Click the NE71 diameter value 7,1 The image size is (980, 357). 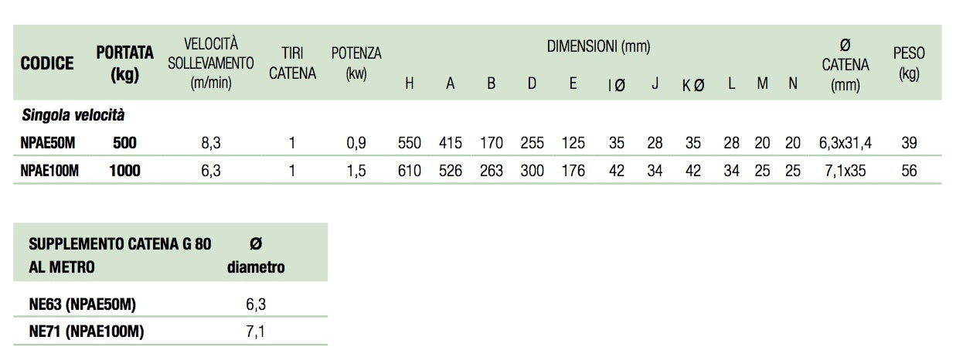click(x=256, y=332)
